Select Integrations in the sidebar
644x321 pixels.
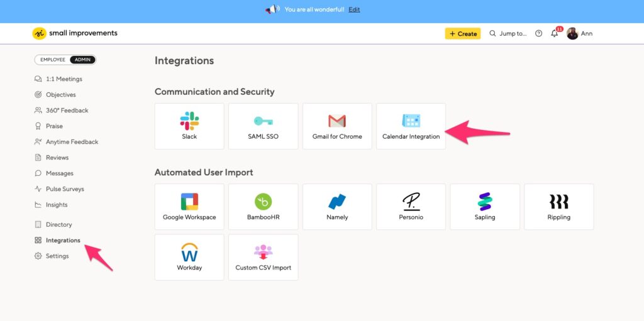pos(63,240)
